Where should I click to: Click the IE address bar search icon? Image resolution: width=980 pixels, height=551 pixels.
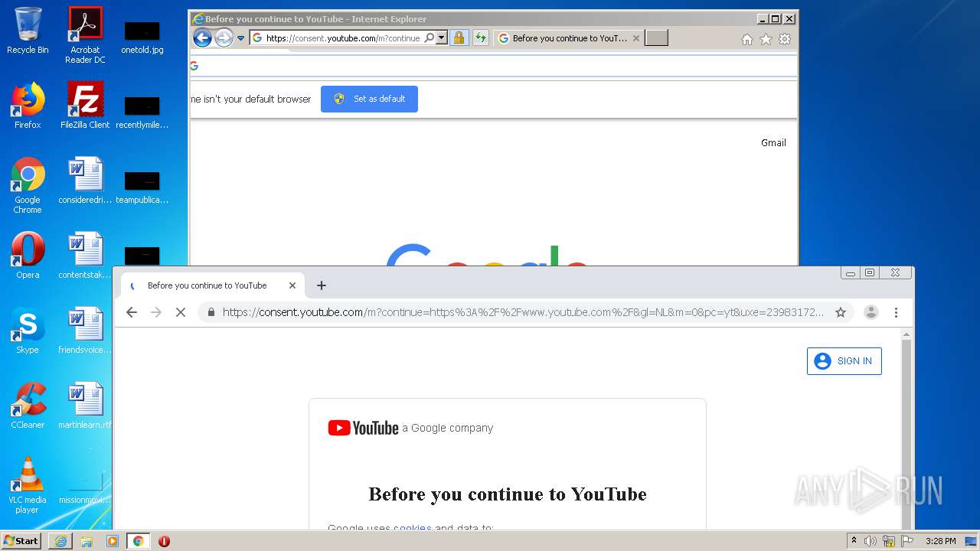click(430, 37)
